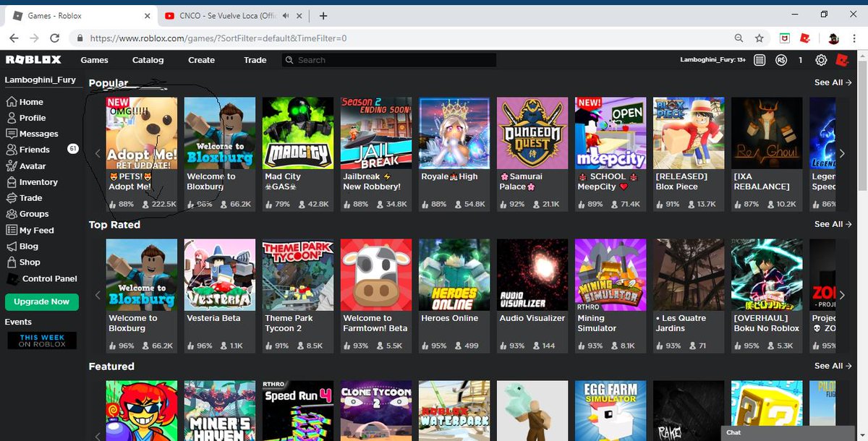Image resolution: width=868 pixels, height=441 pixels.
Task: Click the Roblox search field
Action: tap(389, 60)
